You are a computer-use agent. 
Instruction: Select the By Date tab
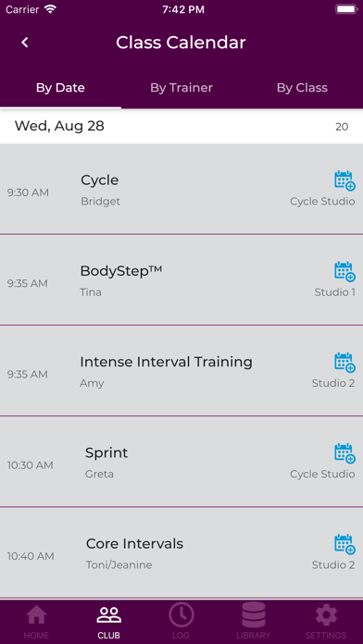(60, 88)
